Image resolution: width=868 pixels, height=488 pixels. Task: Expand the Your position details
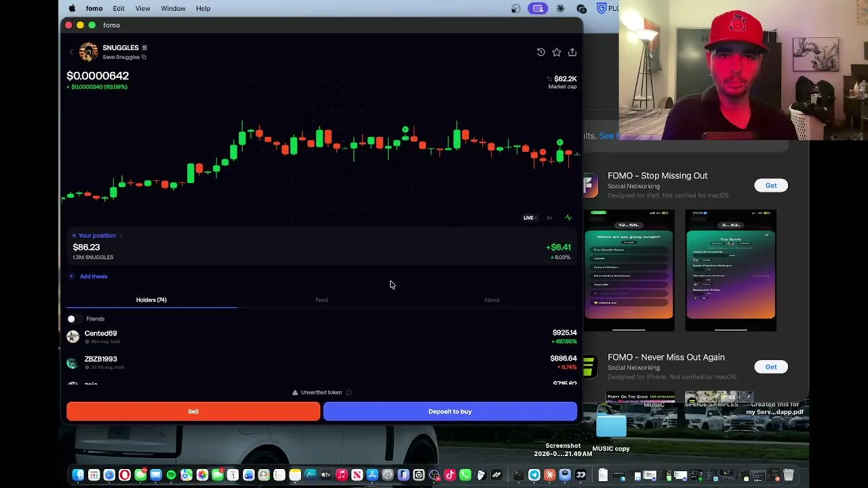[x=97, y=235]
